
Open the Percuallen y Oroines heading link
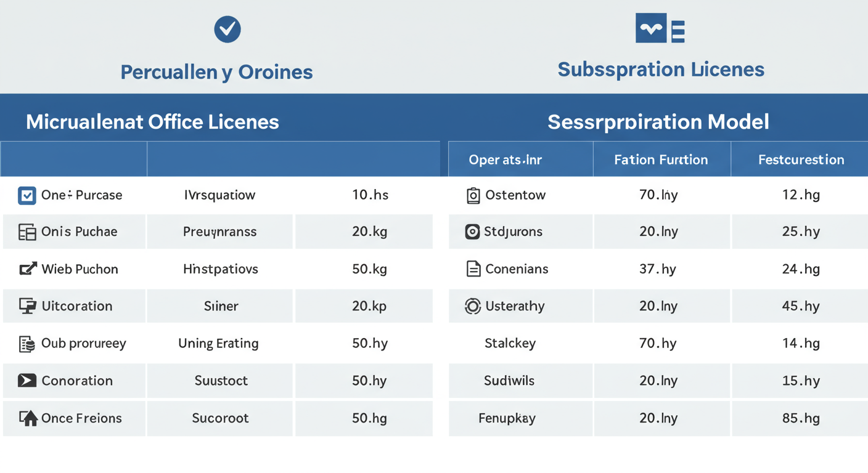pos(216,72)
